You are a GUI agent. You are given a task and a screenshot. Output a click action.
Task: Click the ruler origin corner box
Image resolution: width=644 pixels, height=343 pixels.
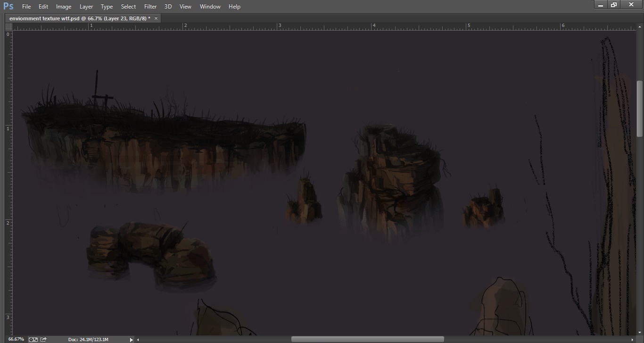pyautogui.click(x=8, y=27)
